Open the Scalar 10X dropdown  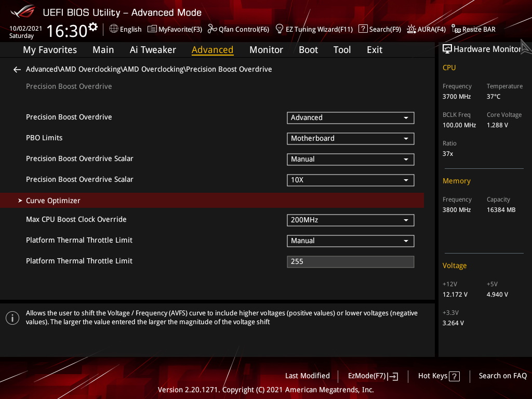tap(351, 180)
